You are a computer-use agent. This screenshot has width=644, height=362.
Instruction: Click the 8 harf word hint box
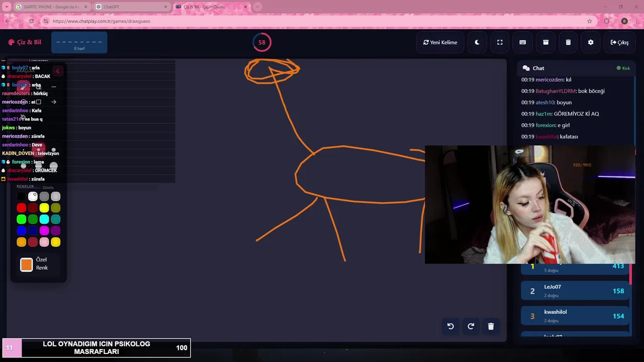[79, 42]
